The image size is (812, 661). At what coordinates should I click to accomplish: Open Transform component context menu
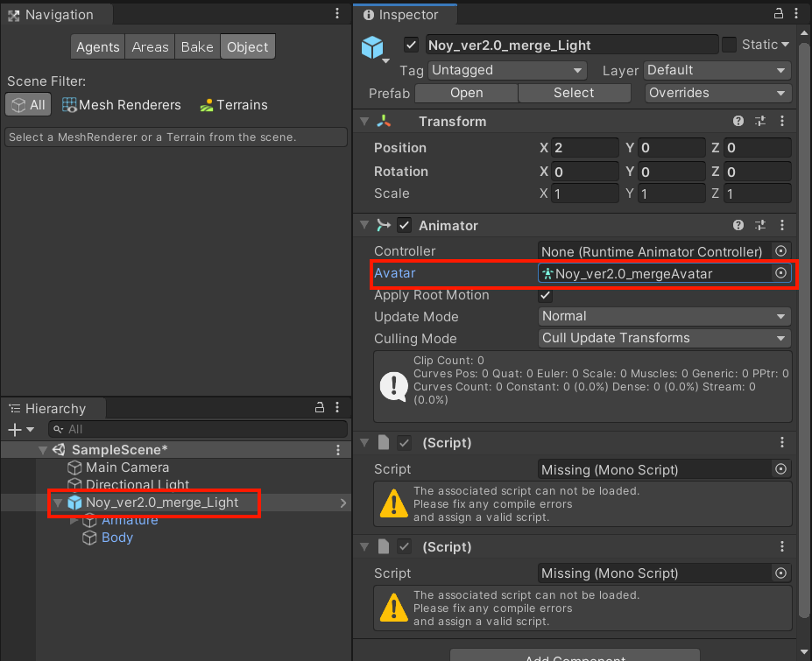pos(782,121)
